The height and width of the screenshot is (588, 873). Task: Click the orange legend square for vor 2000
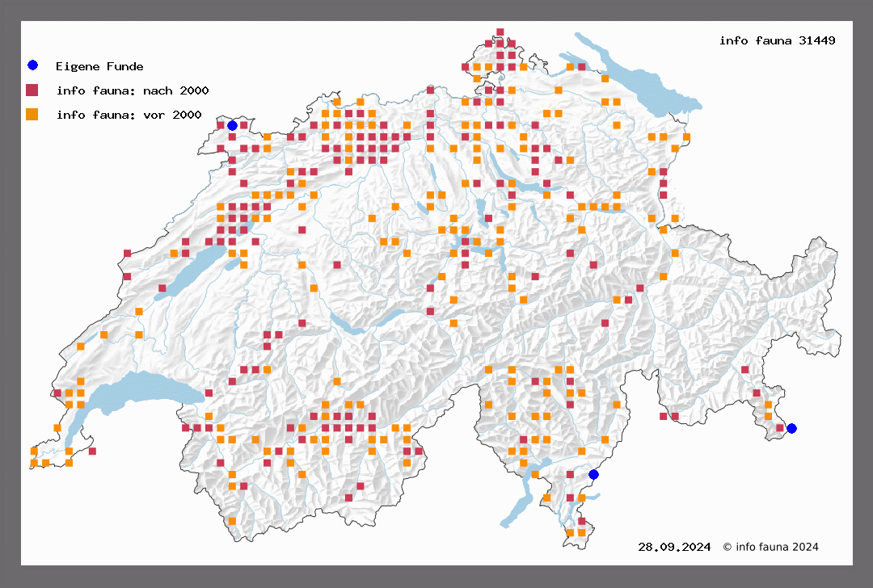point(32,114)
